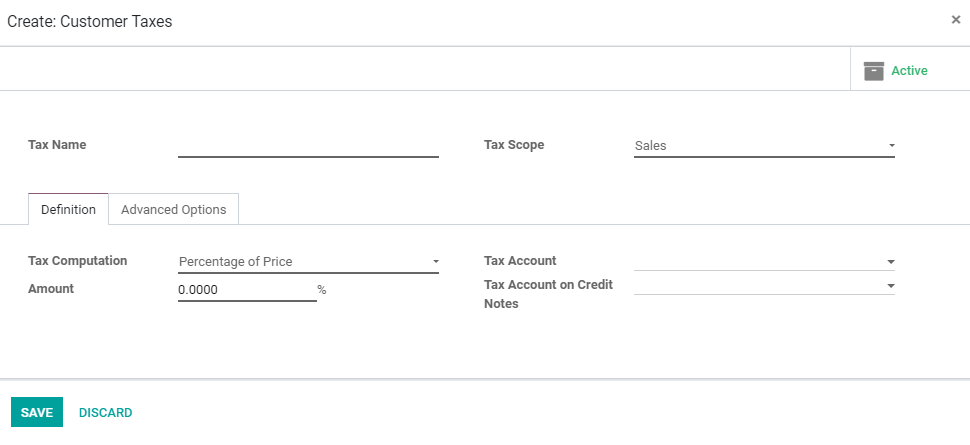Click the Tax Account on Credit Notes label
The height and width of the screenshot is (445, 970).
click(549, 294)
